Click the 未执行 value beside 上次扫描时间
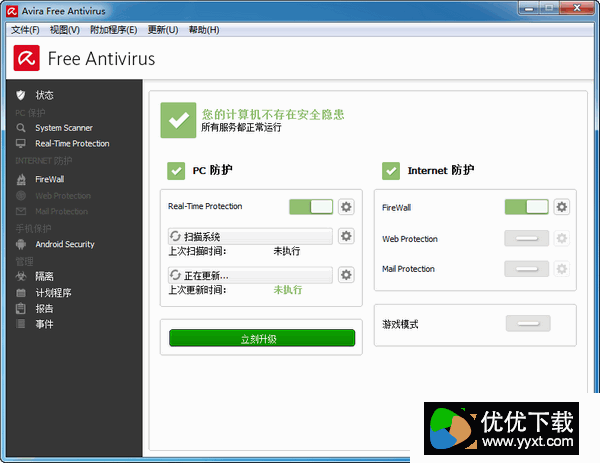This screenshot has width=600, height=463. coord(287,251)
